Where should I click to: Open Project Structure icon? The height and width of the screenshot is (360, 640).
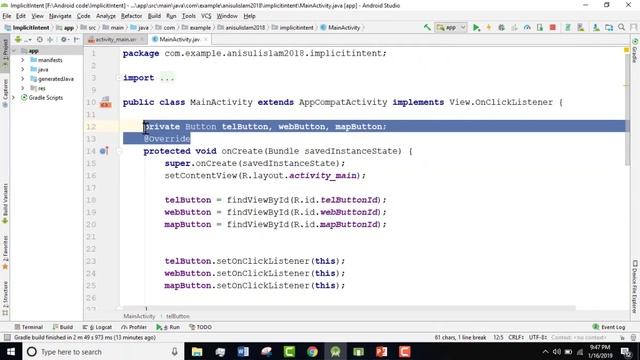pos(609,27)
